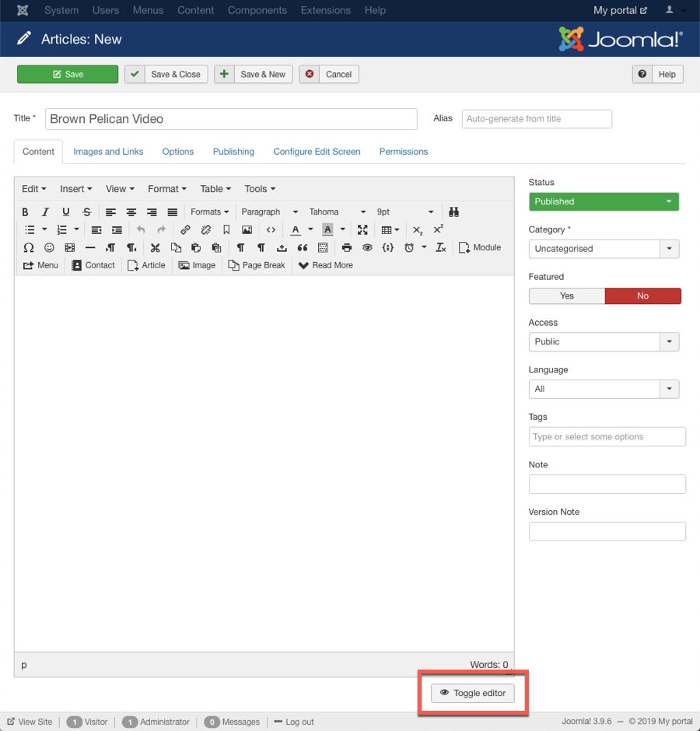Set Featured to Yes
The height and width of the screenshot is (731, 700).
pyautogui.click(x=567, y=296)
